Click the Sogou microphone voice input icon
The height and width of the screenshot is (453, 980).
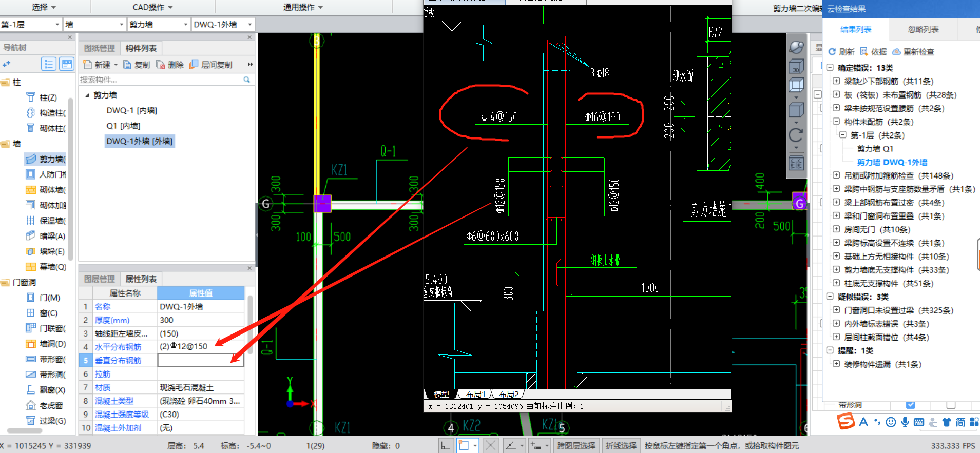click(x=905, y=422)
